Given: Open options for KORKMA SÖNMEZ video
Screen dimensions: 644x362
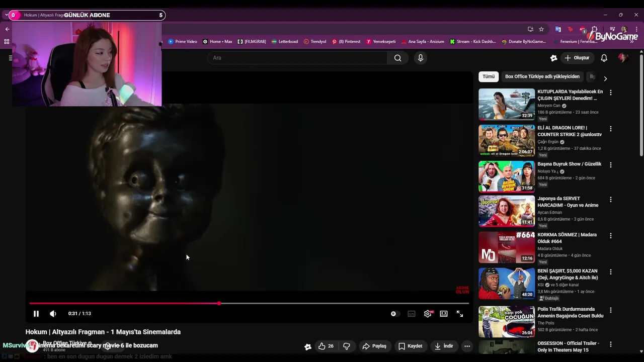Looking at the screenshot, I should tap(611, 236).
